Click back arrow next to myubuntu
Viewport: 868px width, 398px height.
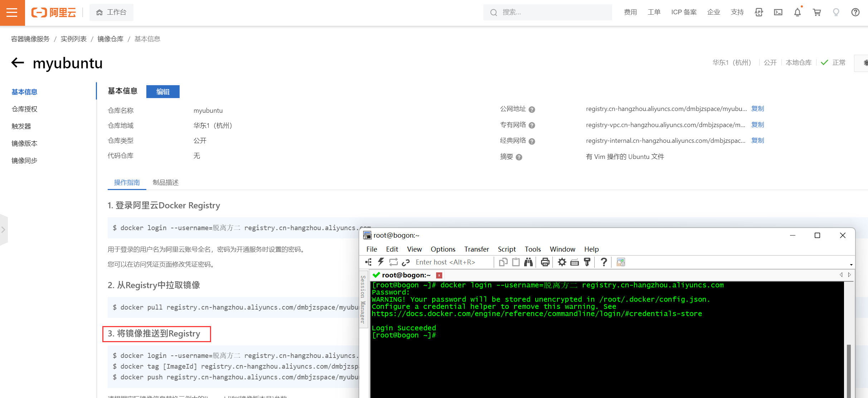coord(18,63)
